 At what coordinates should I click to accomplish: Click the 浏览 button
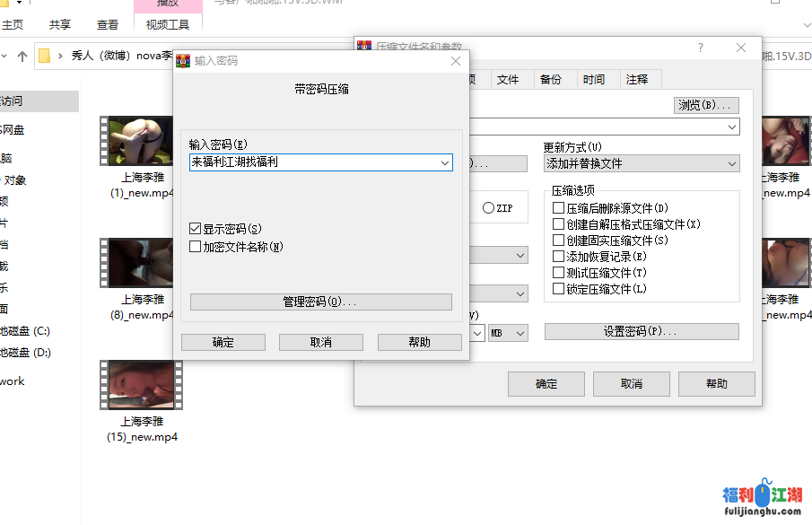[x=706, y=105]
